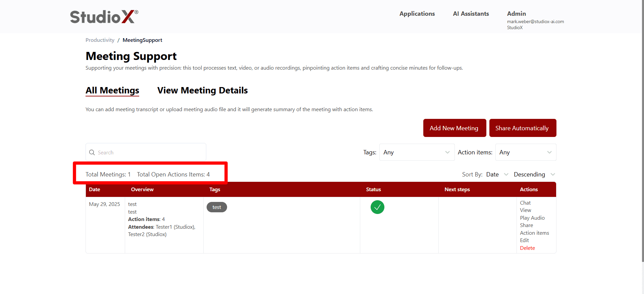
Task: Open the AI Assistants menu
Action: pos(471,14)
